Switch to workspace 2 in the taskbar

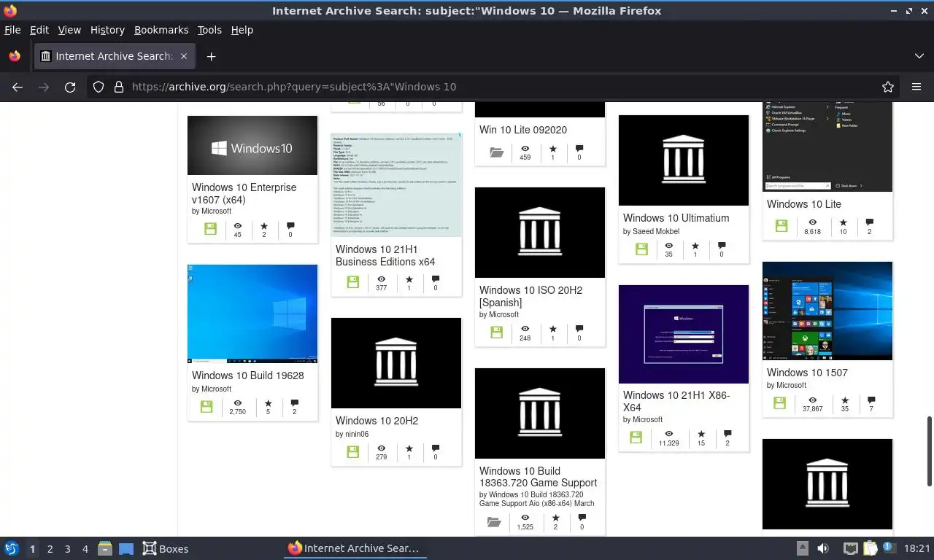(x=50, y=549)
